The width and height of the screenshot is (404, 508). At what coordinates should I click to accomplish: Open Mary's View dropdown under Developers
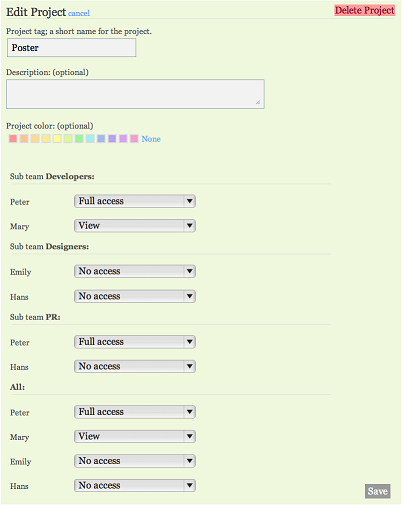[135, 226]
